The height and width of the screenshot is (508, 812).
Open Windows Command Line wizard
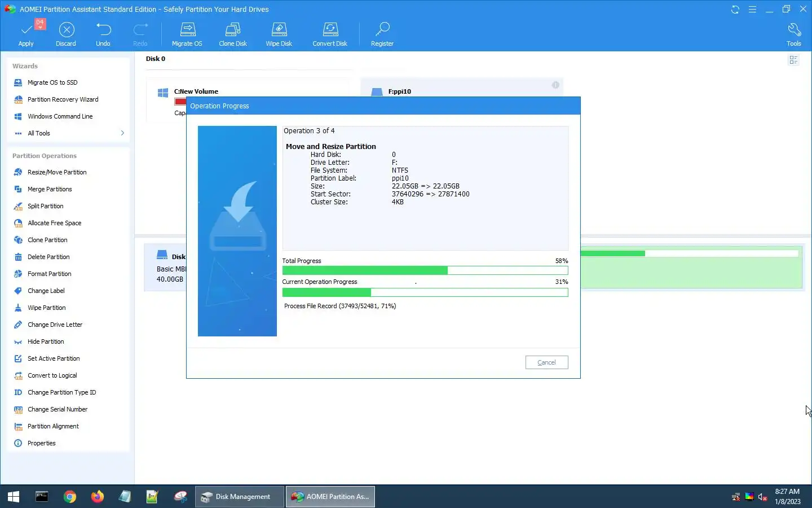click(60, 116)
